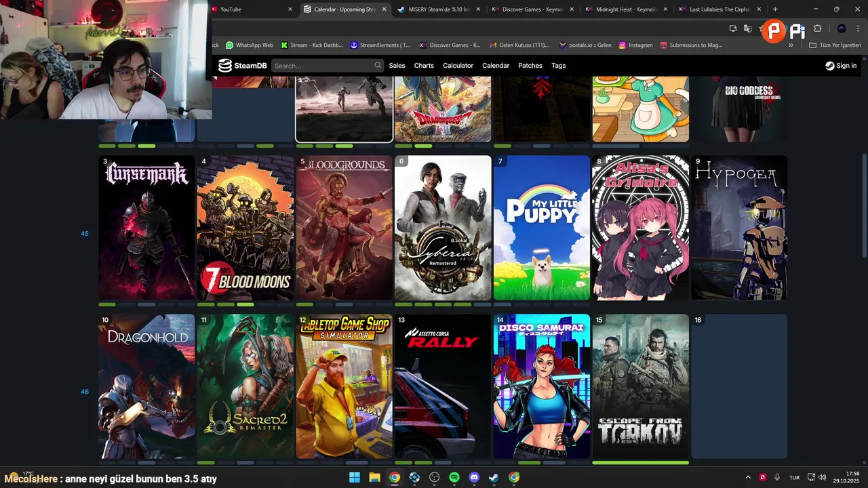This screenshot has height=488, width=868.
Task: Open the Dragonhold game card
Action: point(146,386)
